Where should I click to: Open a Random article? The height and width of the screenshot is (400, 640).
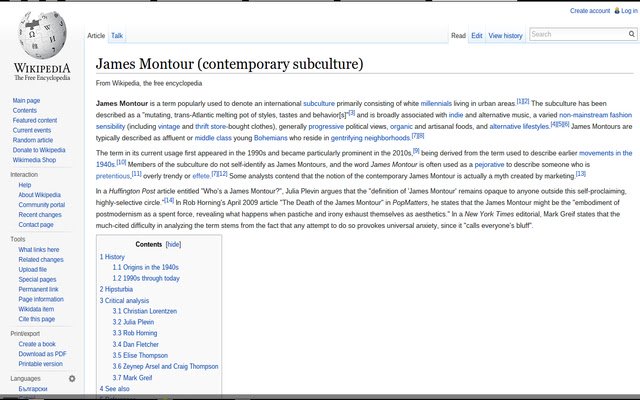[33, 140]
